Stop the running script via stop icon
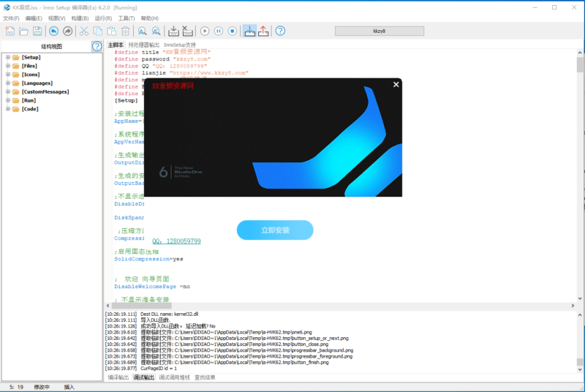 (x=232, y=31)
